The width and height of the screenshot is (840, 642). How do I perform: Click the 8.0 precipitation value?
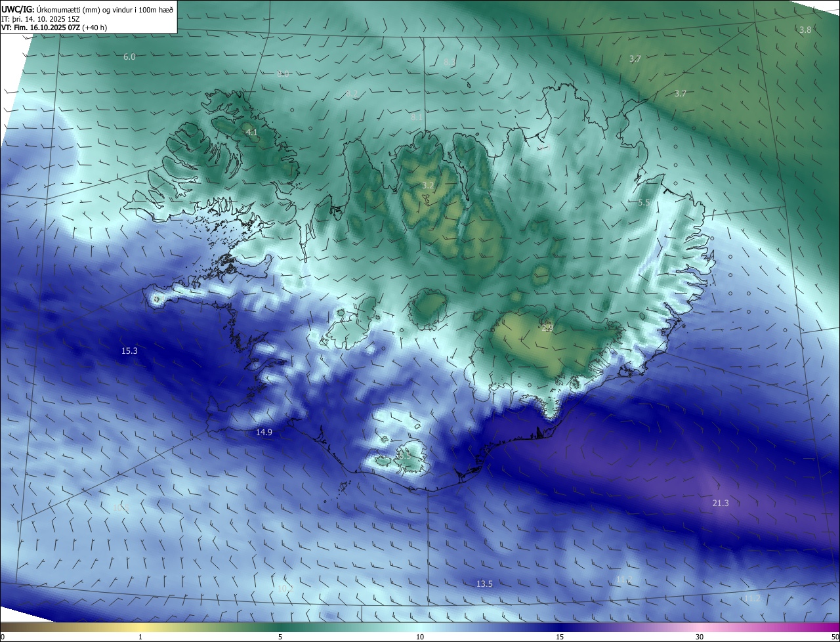(283, 74)
